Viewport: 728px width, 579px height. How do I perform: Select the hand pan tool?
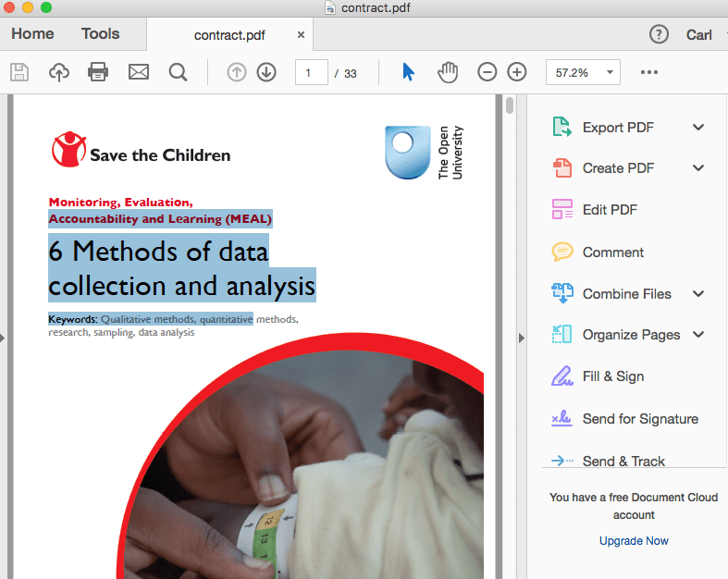pyautogui.click(x=448, y=72)
